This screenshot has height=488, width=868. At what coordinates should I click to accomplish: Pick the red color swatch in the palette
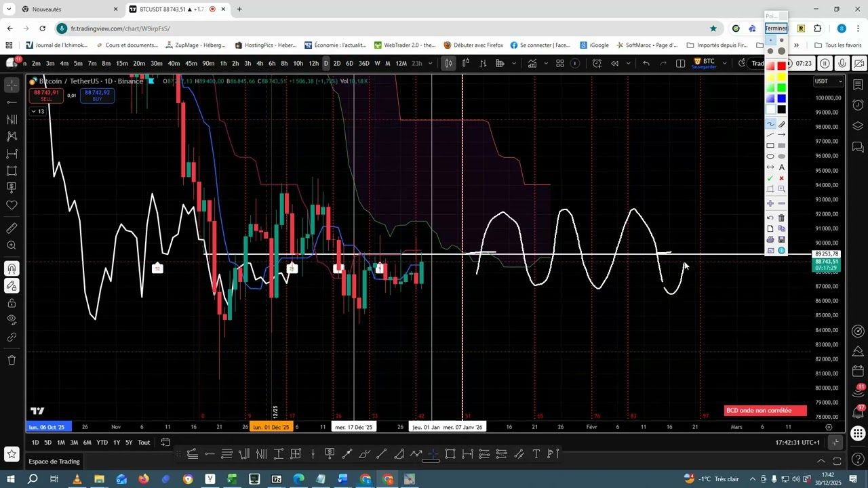781,65
